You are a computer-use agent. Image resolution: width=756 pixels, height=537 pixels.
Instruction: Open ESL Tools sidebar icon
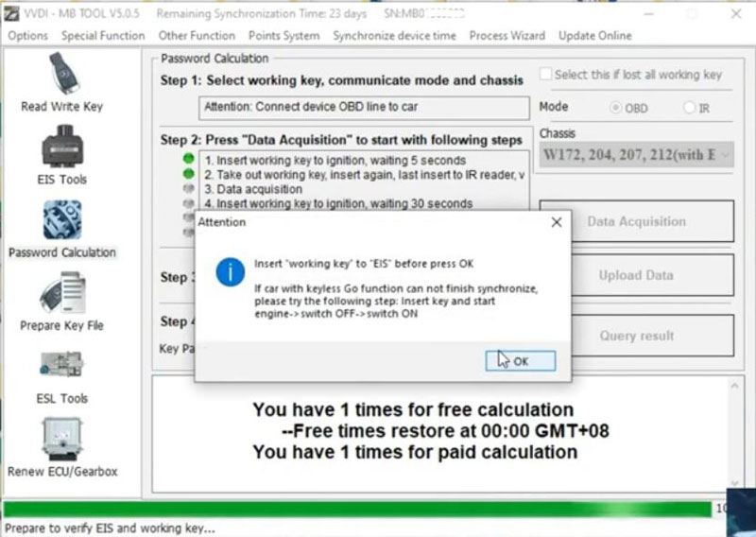(61, 365)
